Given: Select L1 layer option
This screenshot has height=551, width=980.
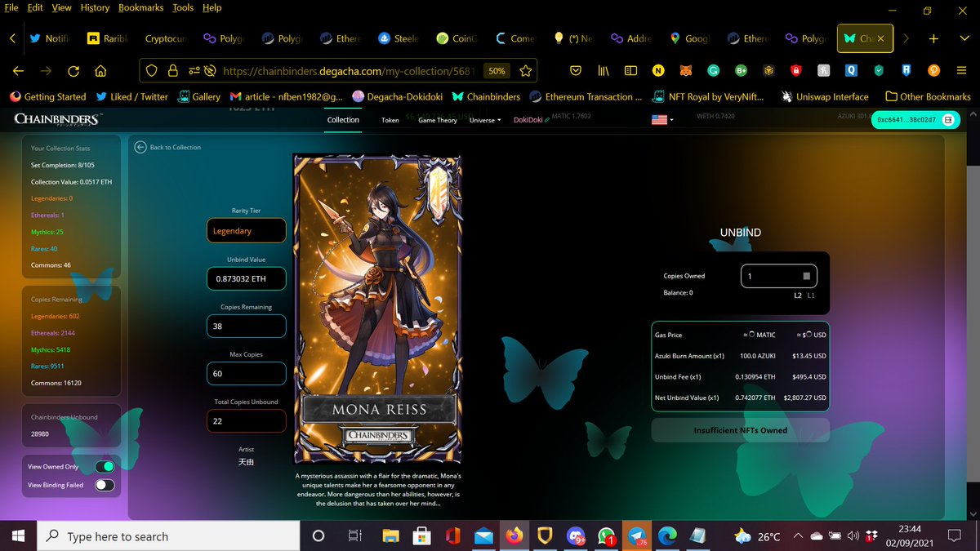Looking at the screenshot, I should pos(811,295).
